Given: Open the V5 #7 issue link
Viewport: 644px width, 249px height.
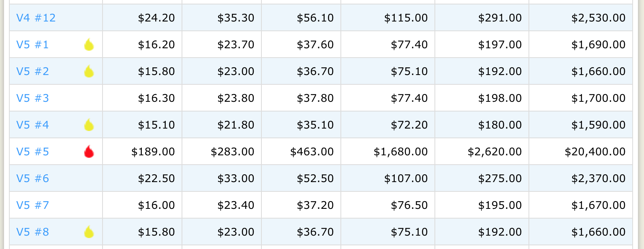Looking at the screenshot, I should pyautogui.click(x=32, y=205).
